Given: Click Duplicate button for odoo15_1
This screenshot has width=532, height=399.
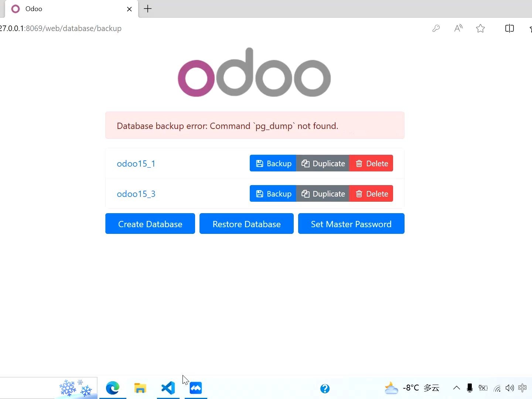Looking at the screenshot, I should point(323,163).
